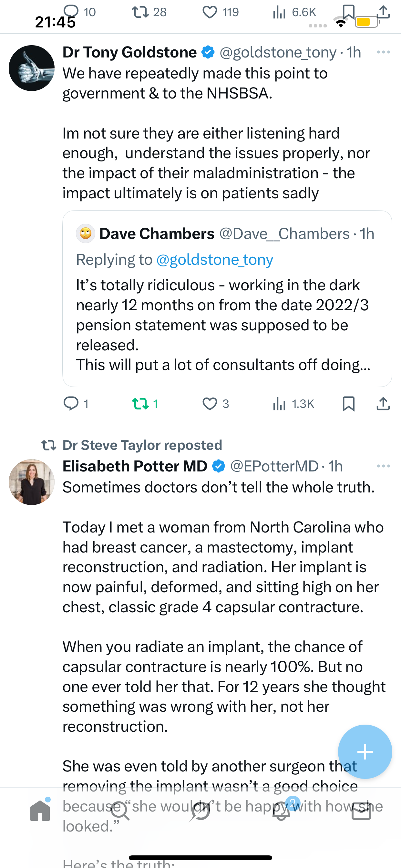Compose a new post with plus button
Viewport: 401px width, 868px height.
(365, 751)
